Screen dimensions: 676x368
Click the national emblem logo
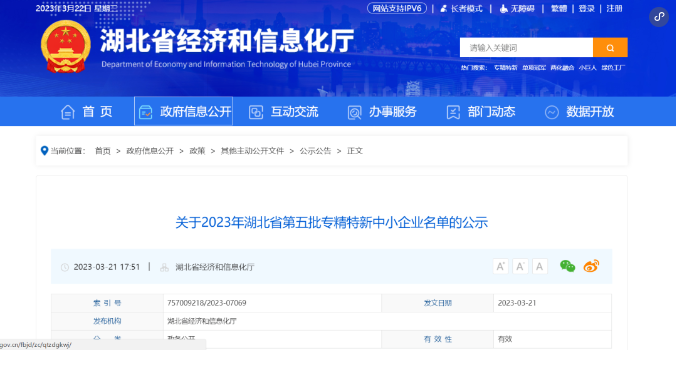(x=66, y=47)
